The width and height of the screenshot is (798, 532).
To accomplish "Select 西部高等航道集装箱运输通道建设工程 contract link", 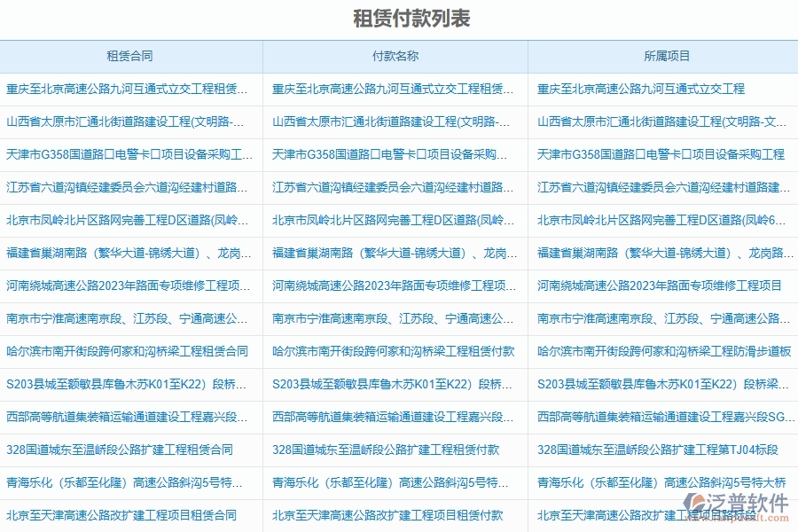I will pos(125,417).
